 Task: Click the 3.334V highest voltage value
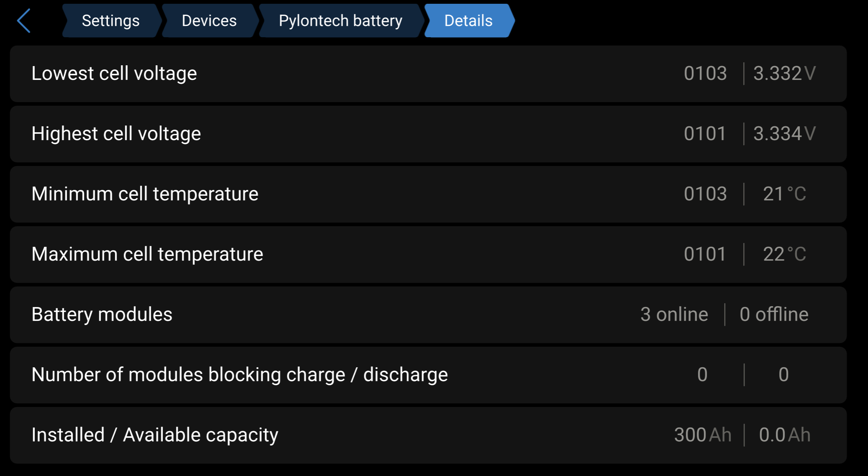pos(784,134)
